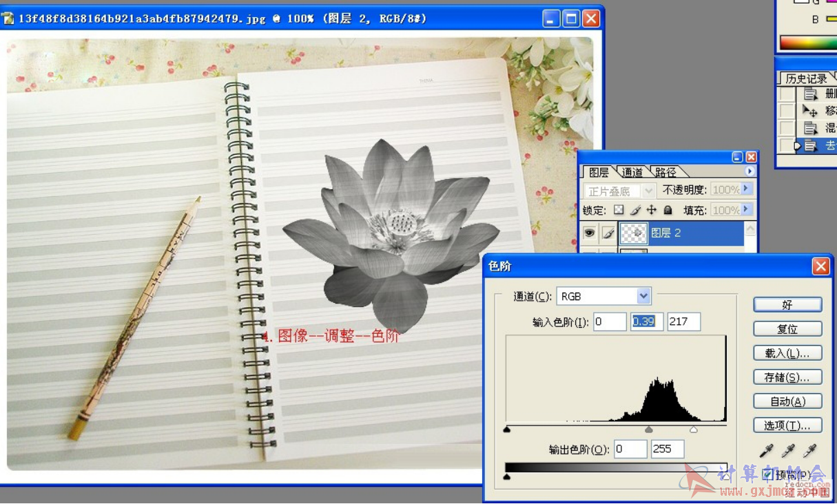
Task: Close the 色阶 Levels dialog
Action: [820, 266]
